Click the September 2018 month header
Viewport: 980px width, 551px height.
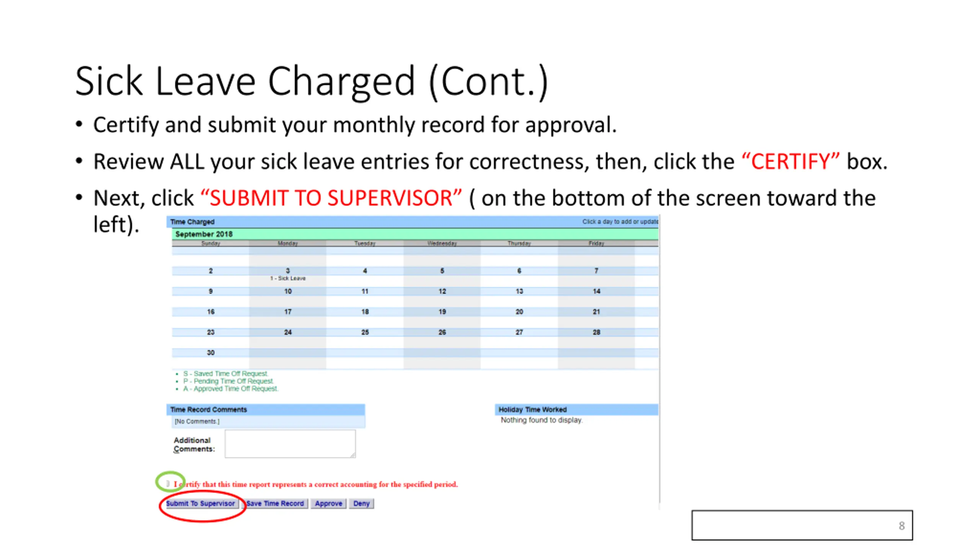(x=415, y=234)
